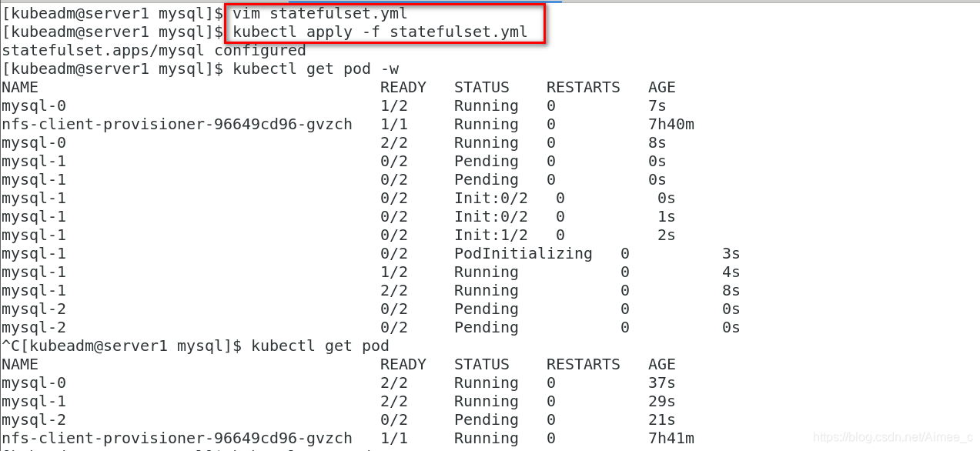This screenshot has height=451, width=980.
Task: Click the 'Init:1/2' status text
Action: point(491,236)
